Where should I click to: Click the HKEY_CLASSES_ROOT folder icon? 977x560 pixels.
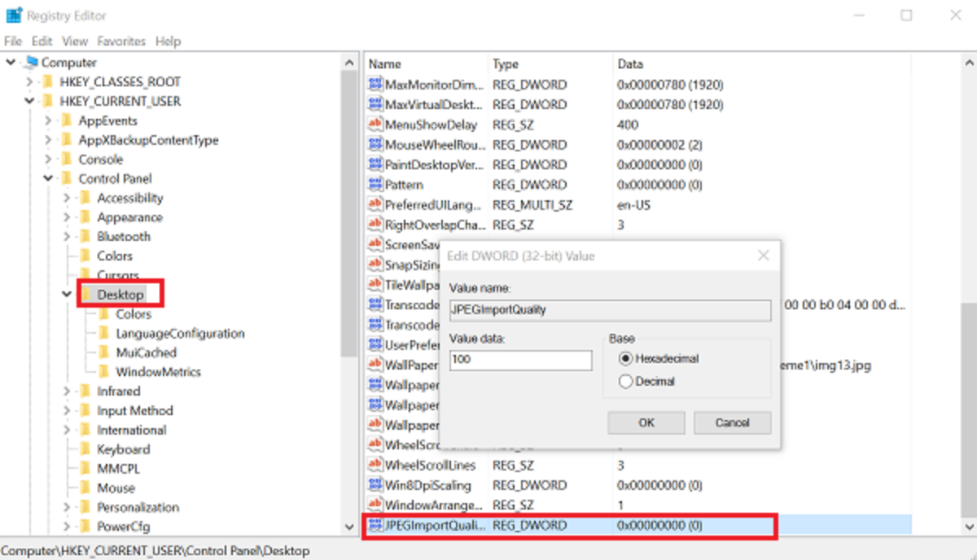click(50, 82)
